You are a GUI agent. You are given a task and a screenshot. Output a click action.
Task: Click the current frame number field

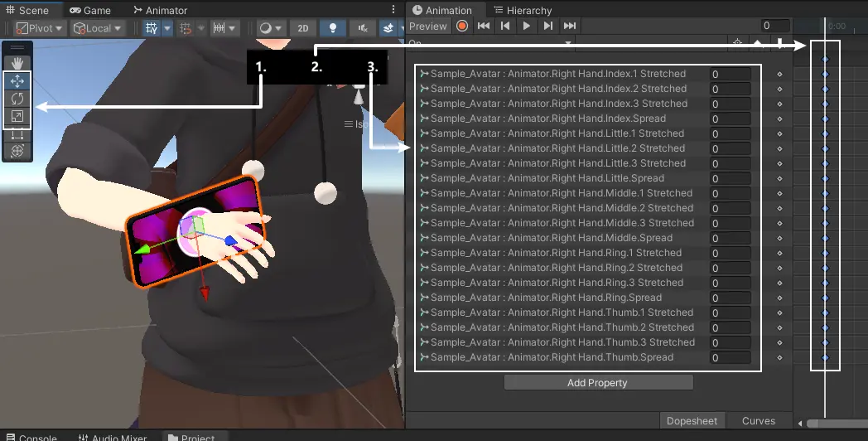click(775, 26)
